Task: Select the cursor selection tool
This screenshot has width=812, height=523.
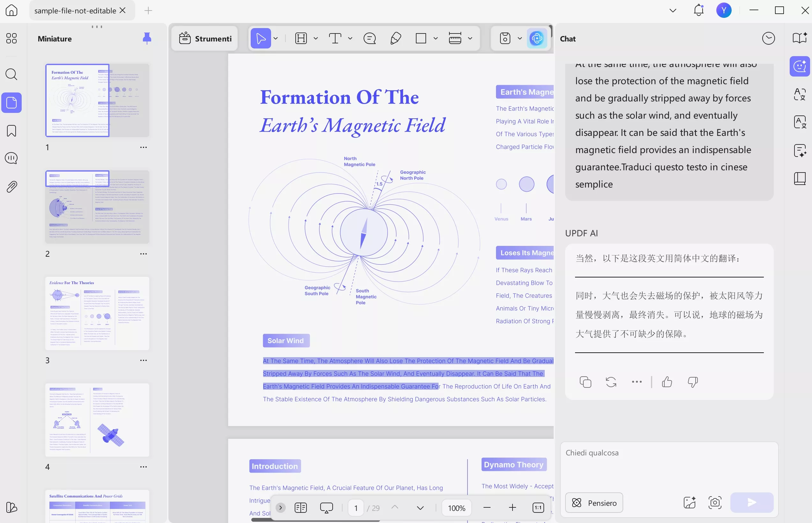Action: [261, 38]
